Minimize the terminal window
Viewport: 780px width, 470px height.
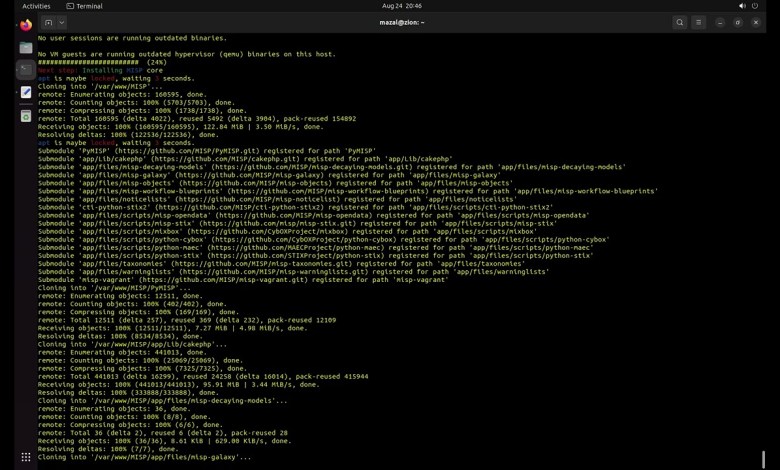click(x=720, y=22)
